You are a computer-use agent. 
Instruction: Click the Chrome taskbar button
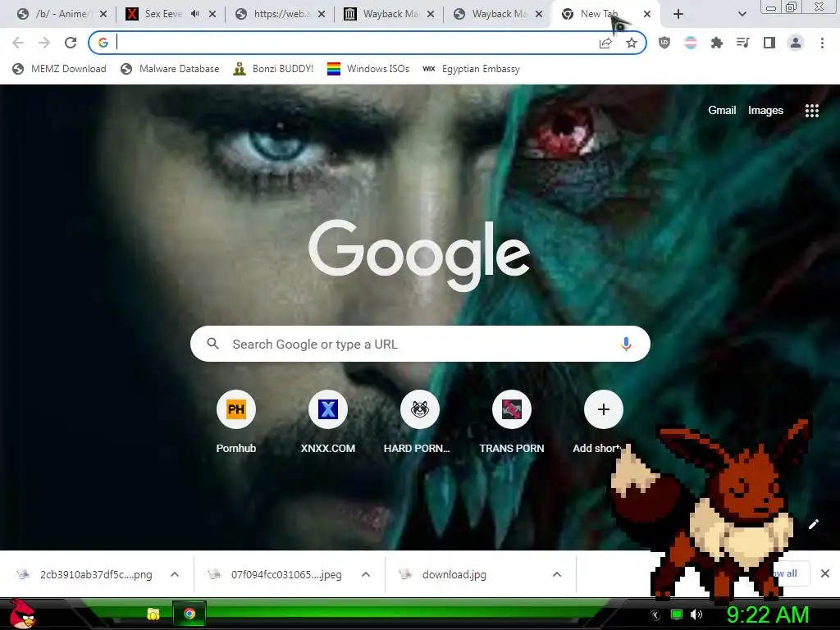tap(189, 614)
